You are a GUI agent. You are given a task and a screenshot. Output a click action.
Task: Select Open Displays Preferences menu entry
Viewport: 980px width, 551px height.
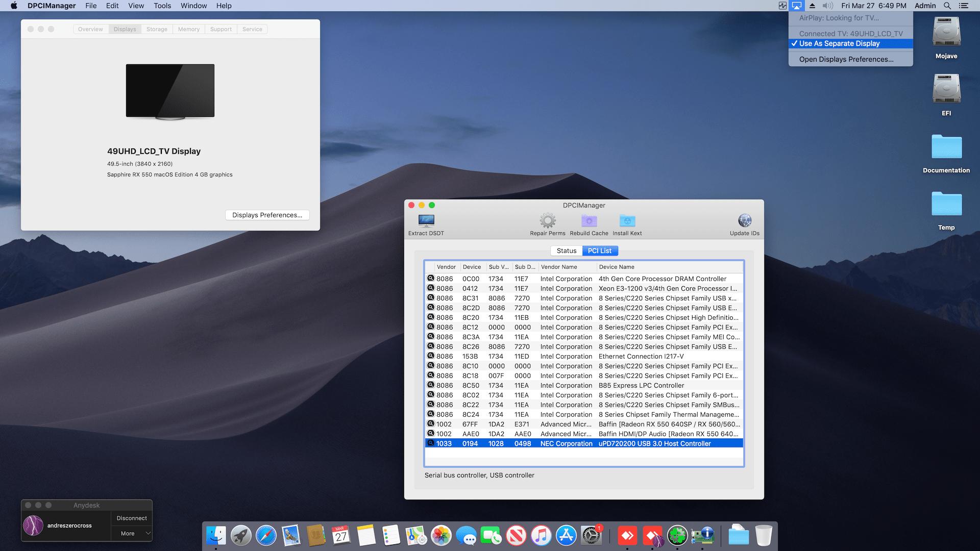[x=846, y=59]
